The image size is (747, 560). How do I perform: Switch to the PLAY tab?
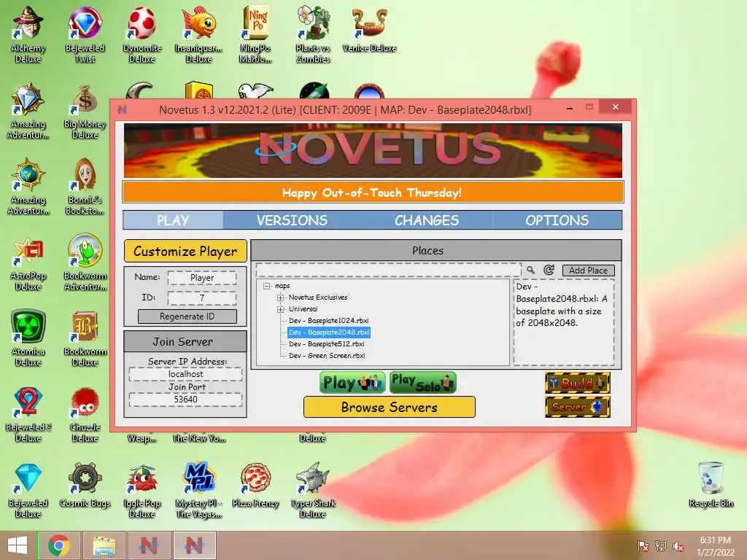click(173, 220)
